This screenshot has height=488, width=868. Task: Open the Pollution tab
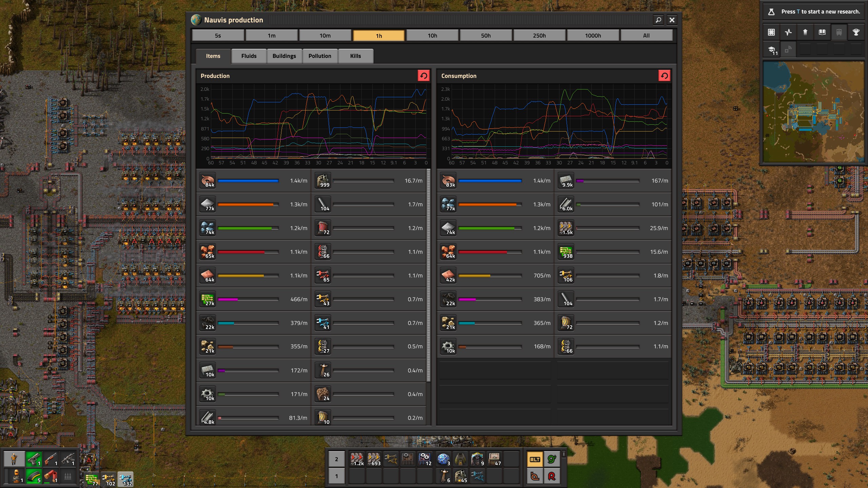click(x=319, y=56)
